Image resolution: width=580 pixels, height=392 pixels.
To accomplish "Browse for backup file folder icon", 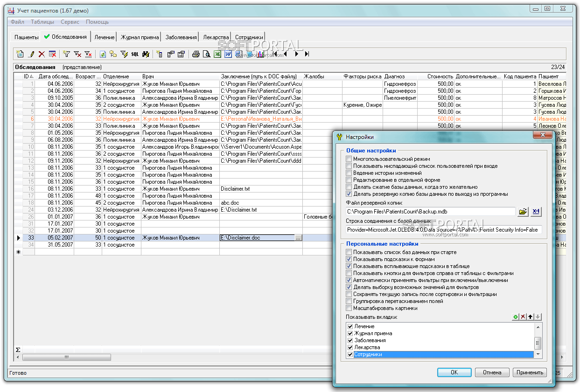I will (523, 212).
